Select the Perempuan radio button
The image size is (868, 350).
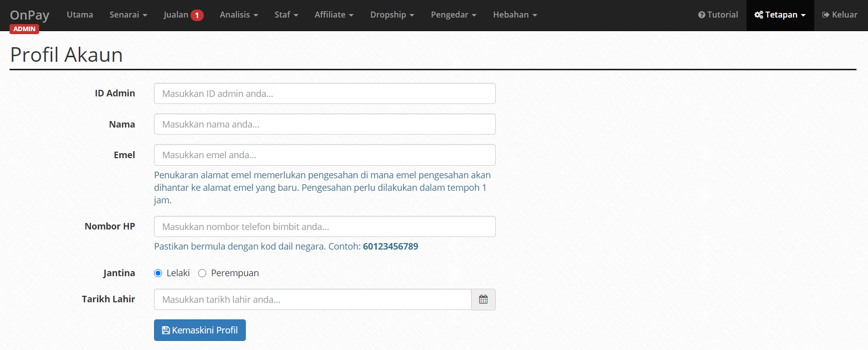click(x=202, y=273)
